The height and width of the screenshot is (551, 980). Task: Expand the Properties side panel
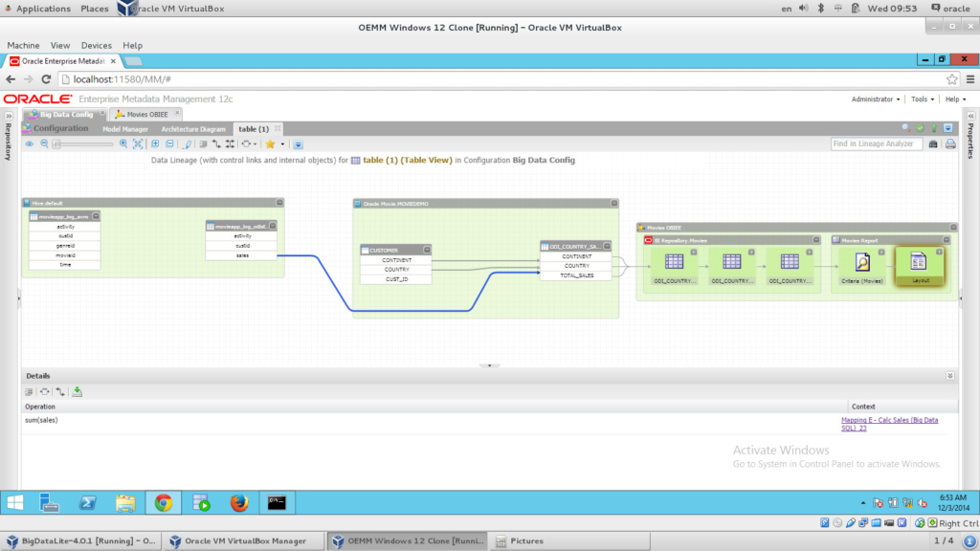[x=970, y=116]
